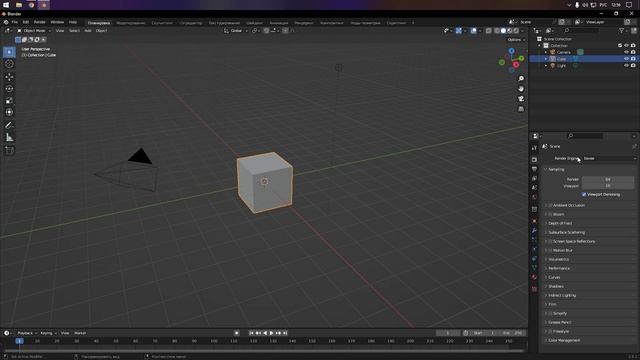Switch to rendered viewport shading

pos(516,31)
